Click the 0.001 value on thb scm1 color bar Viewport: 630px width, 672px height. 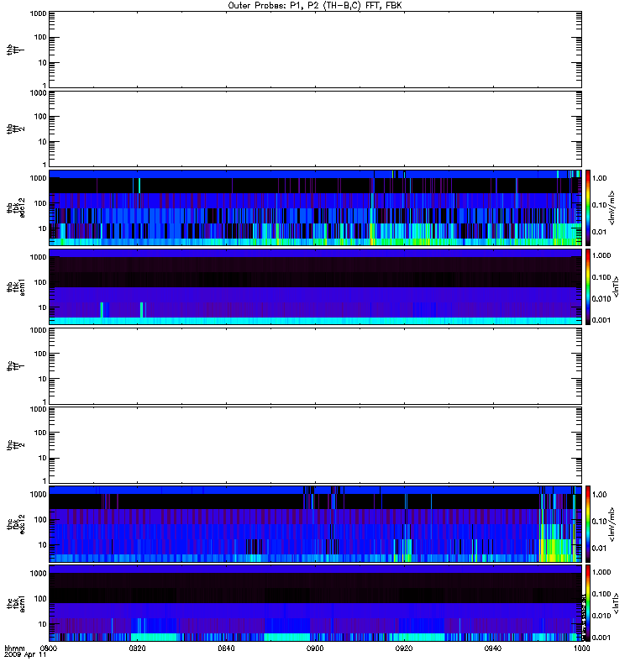pyautogui.click(x=601, y=320)
